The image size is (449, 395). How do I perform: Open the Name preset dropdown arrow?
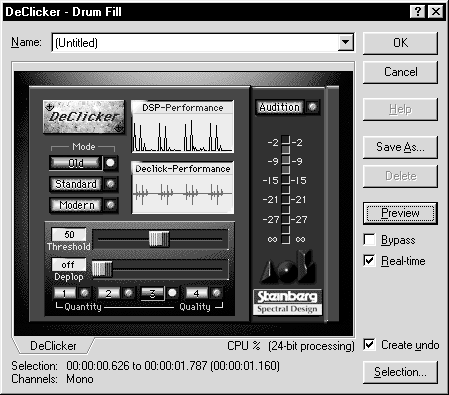click(x=345, y=42)
